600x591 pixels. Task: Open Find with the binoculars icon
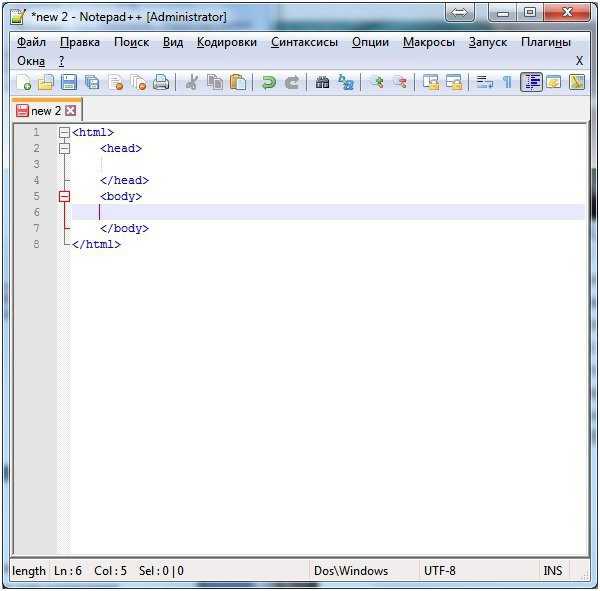coord(323,82)
